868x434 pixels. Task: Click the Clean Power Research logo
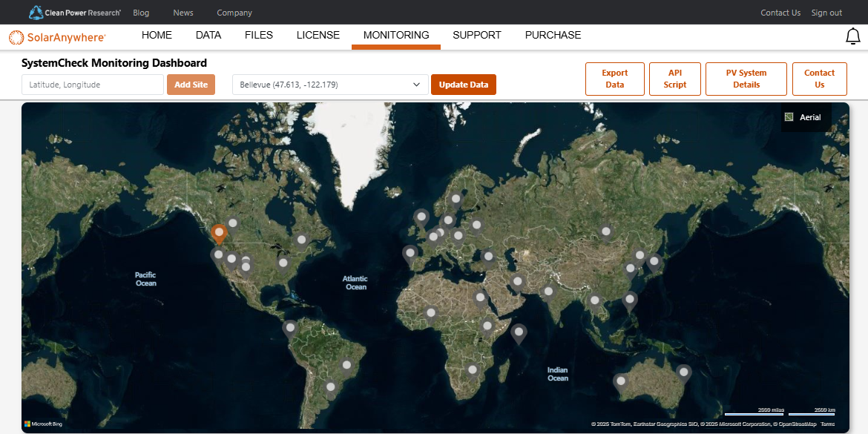74,13
